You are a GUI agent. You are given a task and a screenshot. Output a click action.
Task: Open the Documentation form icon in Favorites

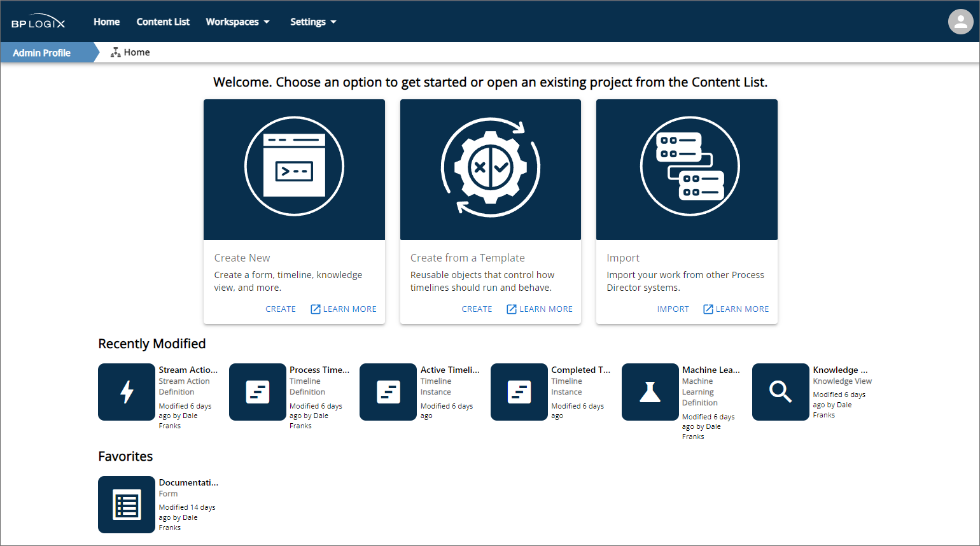(x=127, y=505)
